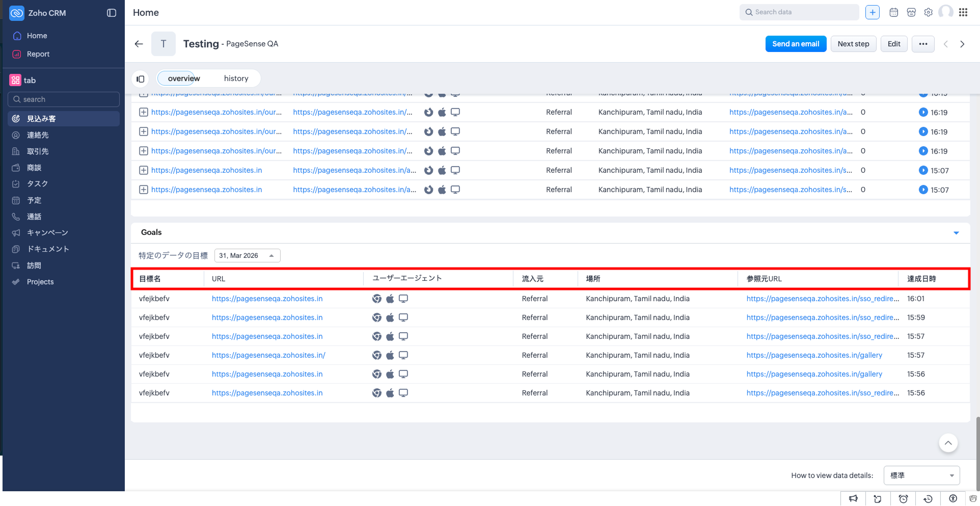Collapse the Zoho CRM sidebar
The height and width of the screenshot is (506, 980).
click(112, 13)
